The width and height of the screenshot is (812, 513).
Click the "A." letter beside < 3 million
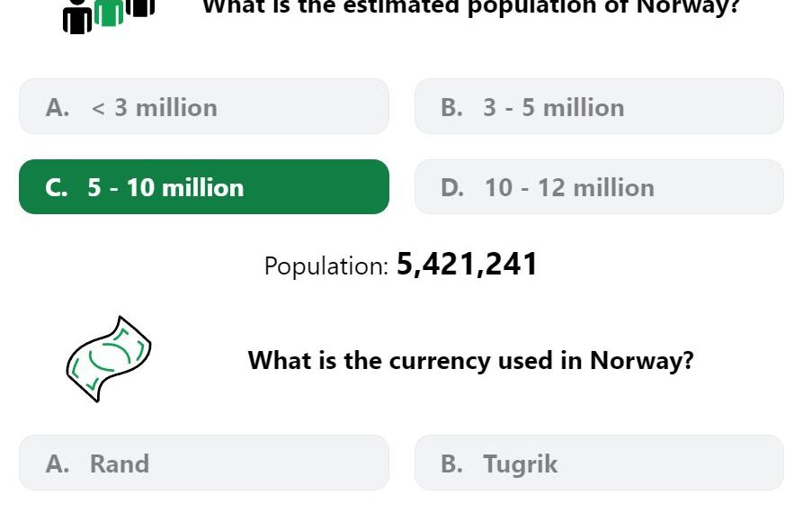tap(57, 108)
